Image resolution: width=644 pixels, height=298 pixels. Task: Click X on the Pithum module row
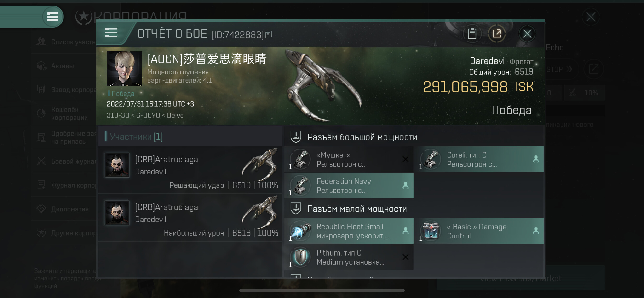[x=406, y=257]
